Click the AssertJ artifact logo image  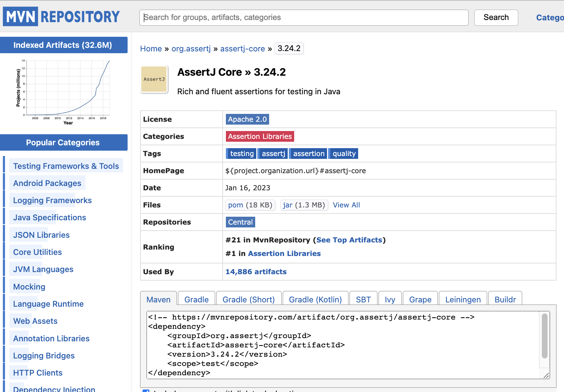[154, 79]
